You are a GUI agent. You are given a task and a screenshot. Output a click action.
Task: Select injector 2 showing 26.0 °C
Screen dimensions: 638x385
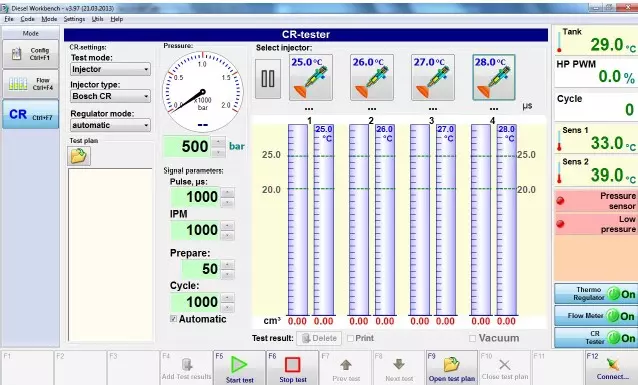(x=372, y=77)
